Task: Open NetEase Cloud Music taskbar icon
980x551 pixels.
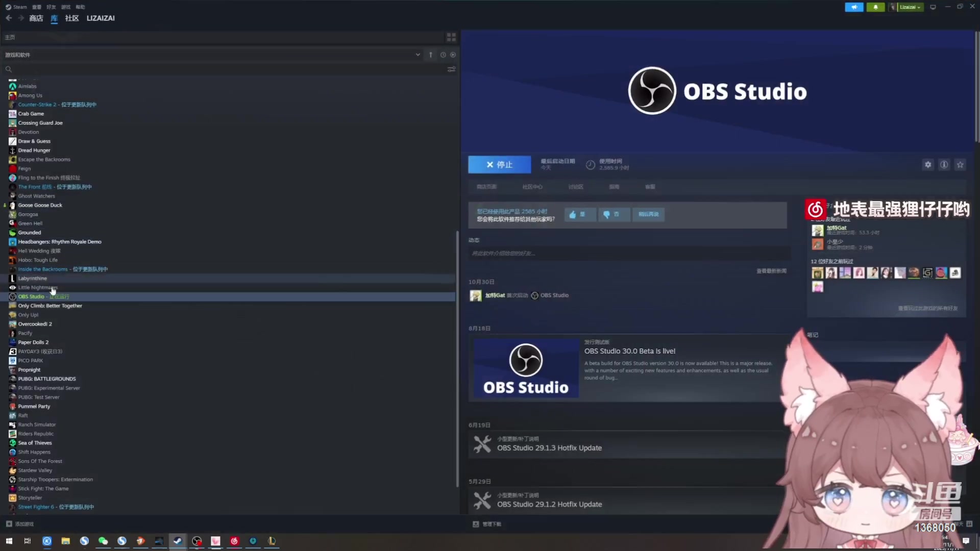Action: click(x=234, y=541)
